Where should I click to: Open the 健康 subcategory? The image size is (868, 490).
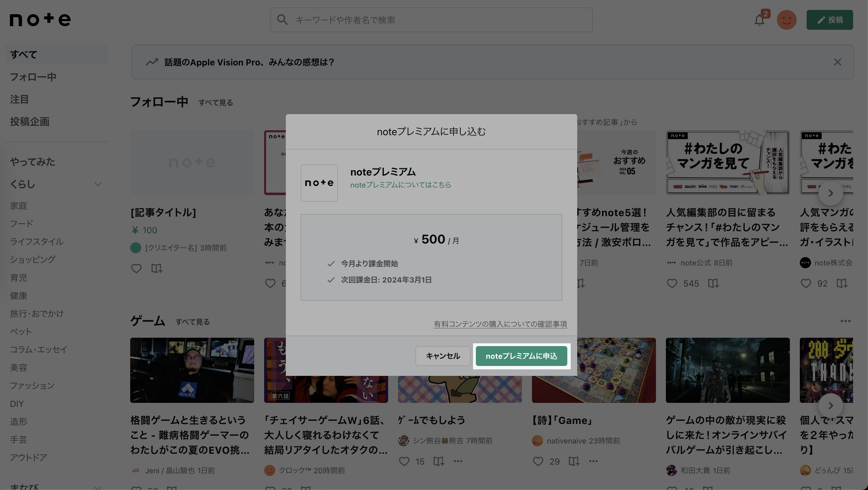19,296
